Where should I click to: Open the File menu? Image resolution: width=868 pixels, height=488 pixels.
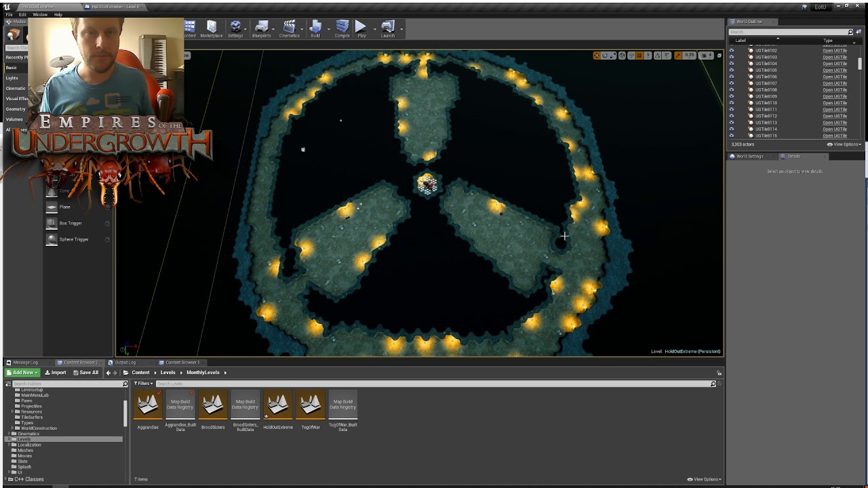tap(9, 14)
